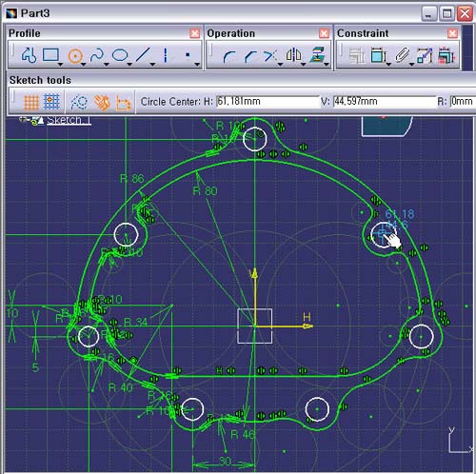Choose the Chamfer tool
The width and height of the screenshot is (476, 474).
pos(251,56)
